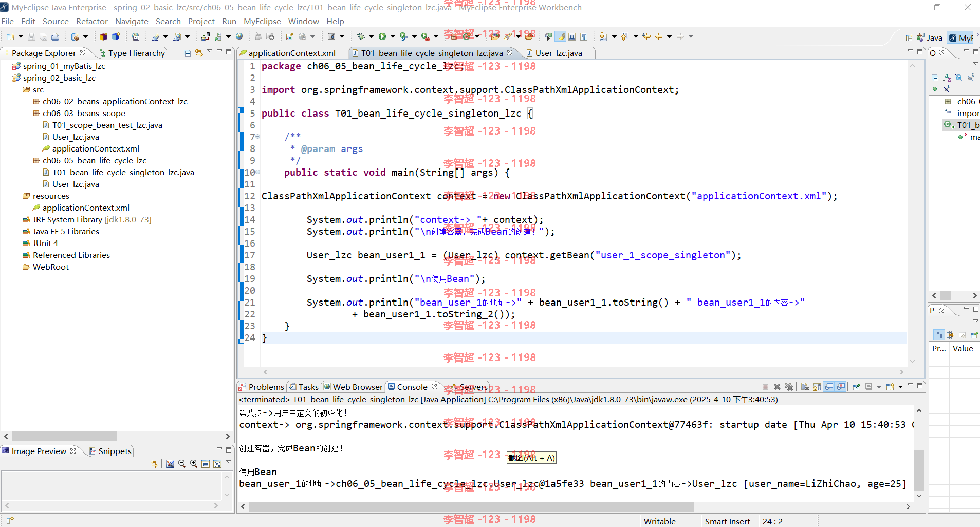980x527 pixels.
Task: Click Collapse All in Package Explorer
Action: (187, 53)
